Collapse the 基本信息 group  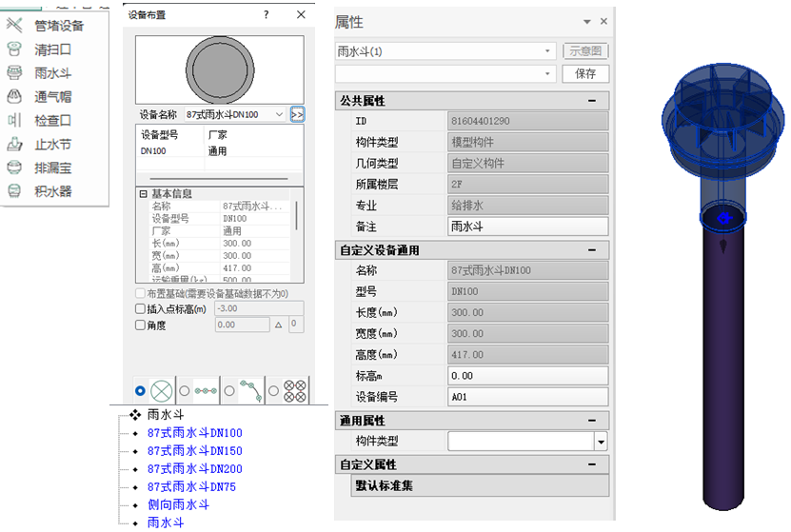pyautogui.click(x=144, y=193)
